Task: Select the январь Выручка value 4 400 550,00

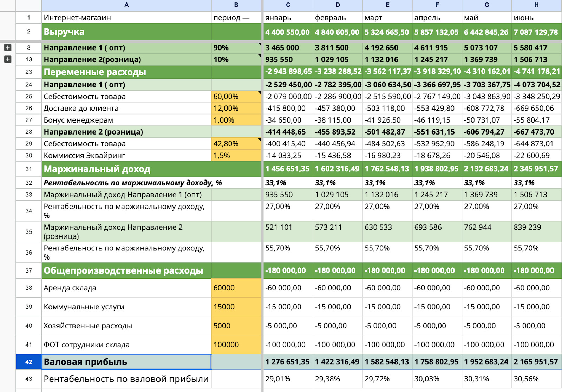Action: (x=288, y=32)
